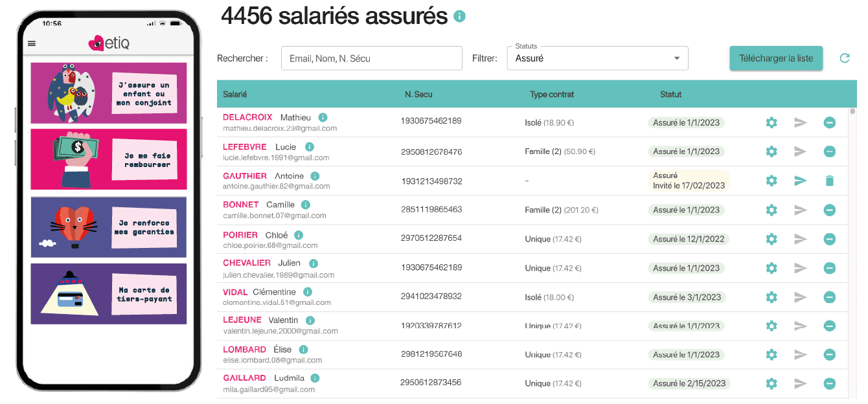
Task: Click the Statut column header
Action: click(671, 95)
